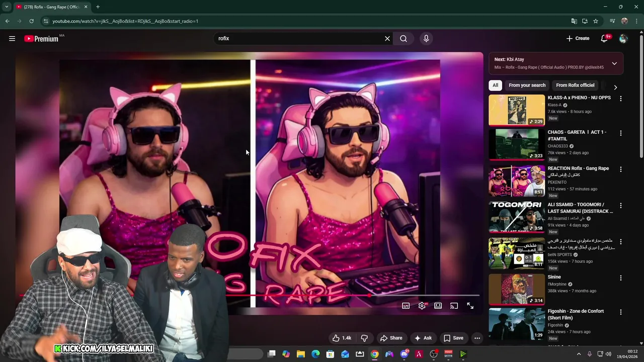This screenshot has height=362, width=644.
Task: Open Google Translate icon in address bar
Action: pos(574,21)
